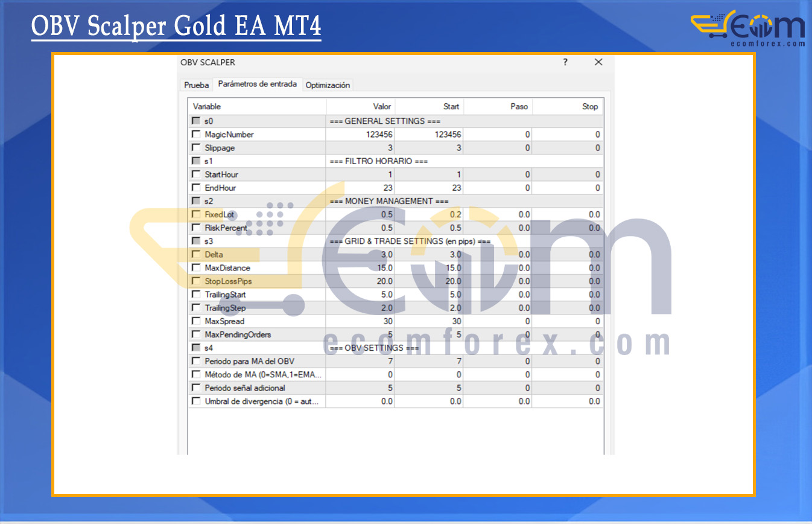Switch to the Prueba tab
812x524 pixels.
pos(197,85)
